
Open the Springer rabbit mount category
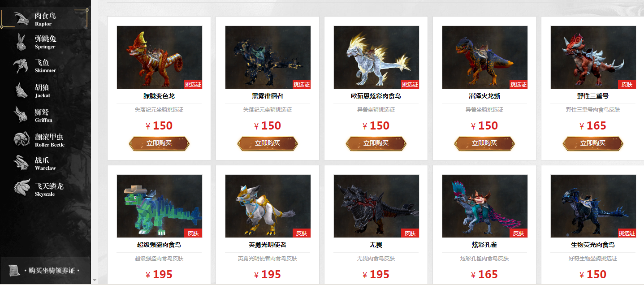coord(21,42)
